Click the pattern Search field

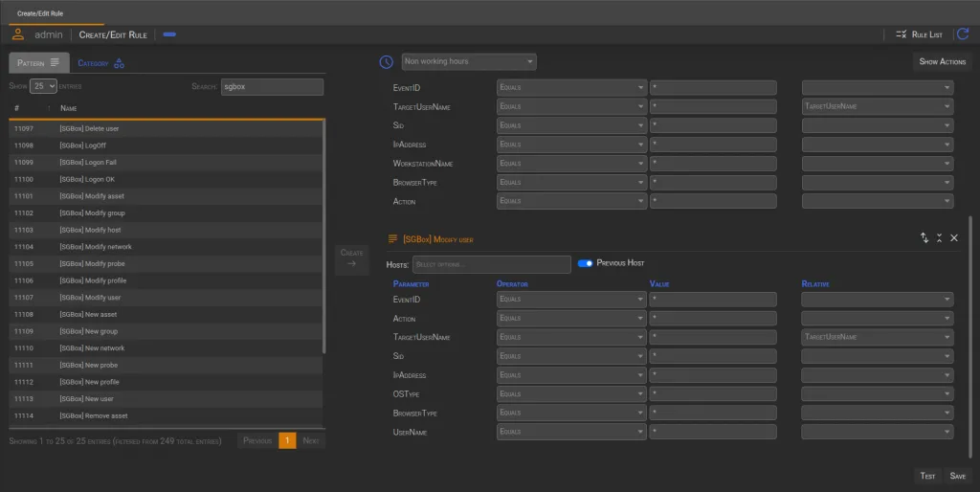272,87
